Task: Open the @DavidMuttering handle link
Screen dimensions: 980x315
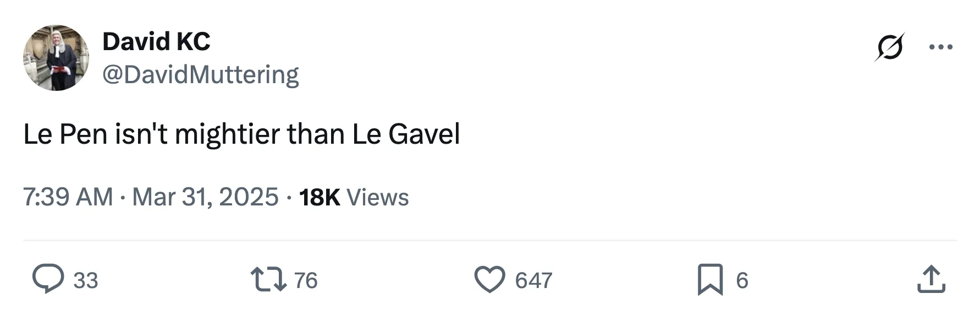Action: click(x=201, y=74)
